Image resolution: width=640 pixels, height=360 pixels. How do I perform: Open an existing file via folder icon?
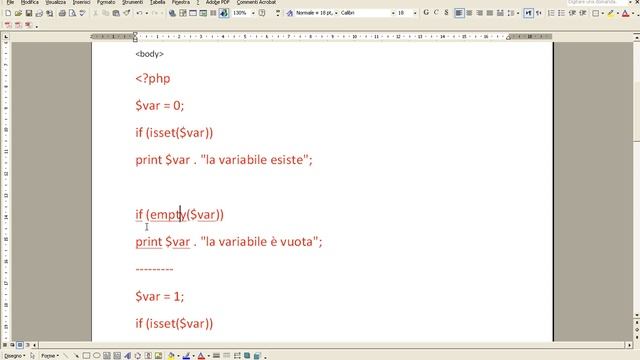(x=18, y=13)
